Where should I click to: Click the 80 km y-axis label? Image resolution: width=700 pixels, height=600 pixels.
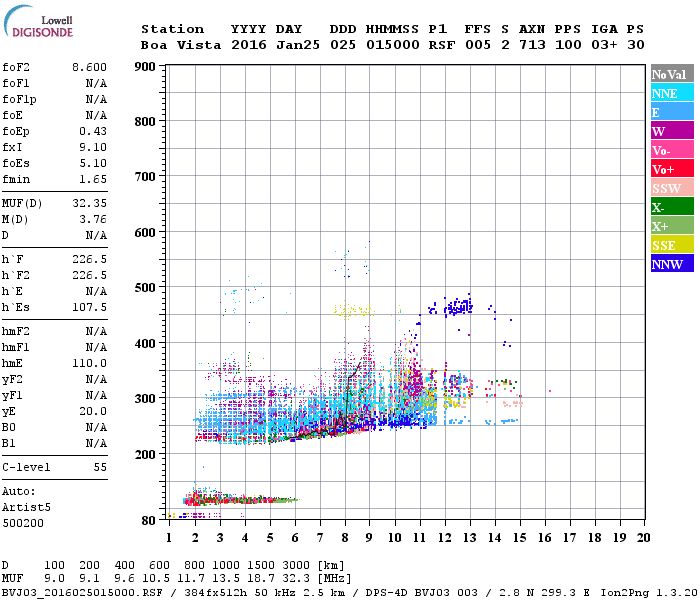[149, 521]
